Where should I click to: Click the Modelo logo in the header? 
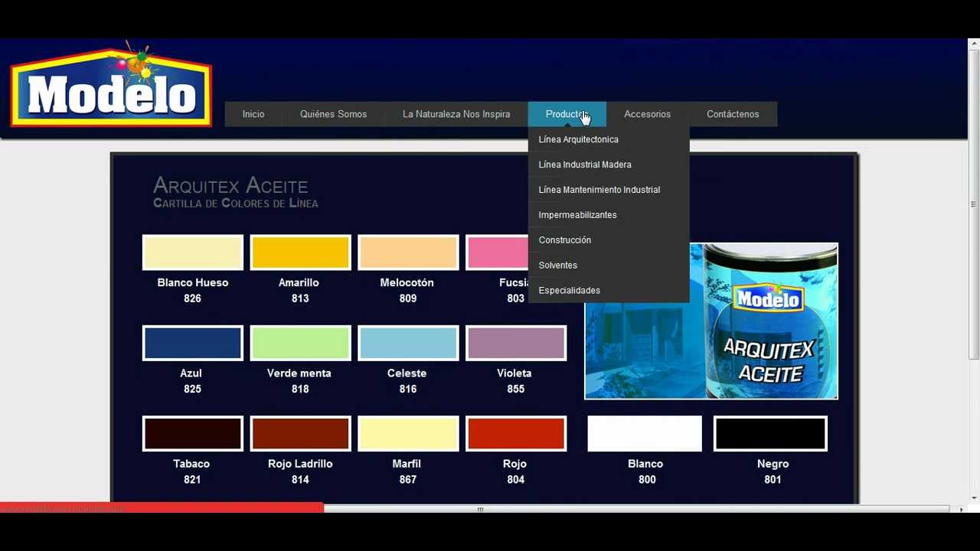click(x=110, y=84)
